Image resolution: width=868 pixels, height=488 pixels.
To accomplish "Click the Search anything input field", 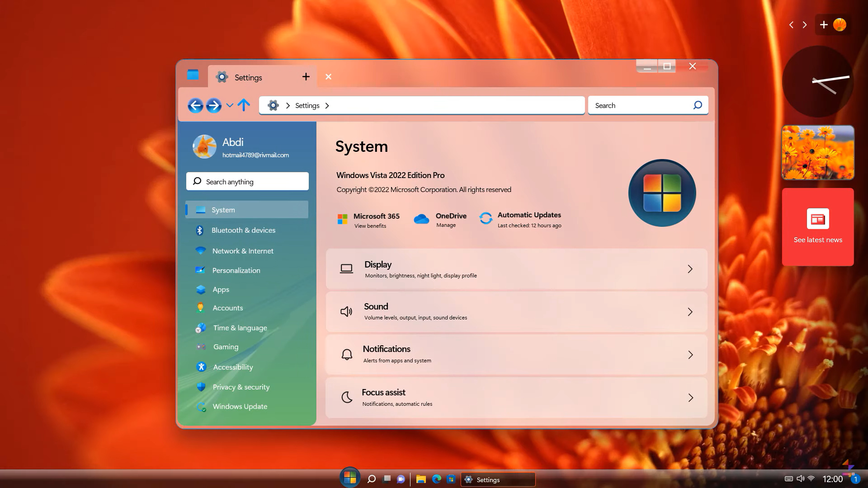I will coord(247,182).
